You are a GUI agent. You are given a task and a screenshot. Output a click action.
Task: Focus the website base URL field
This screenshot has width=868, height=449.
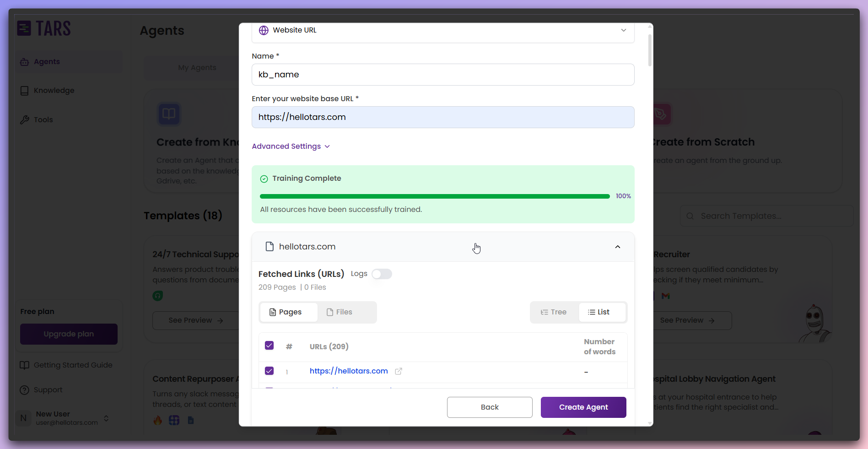click(x=443, y=117)
